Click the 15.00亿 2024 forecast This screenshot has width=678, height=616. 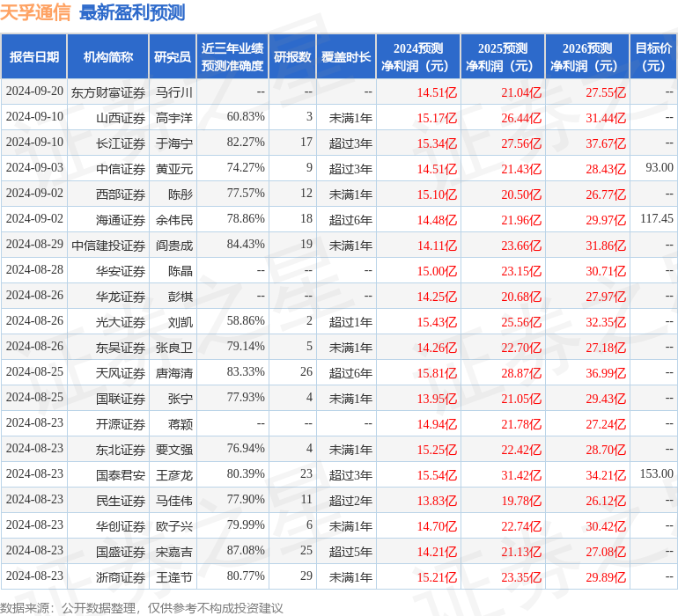click(x=437, y=271)
